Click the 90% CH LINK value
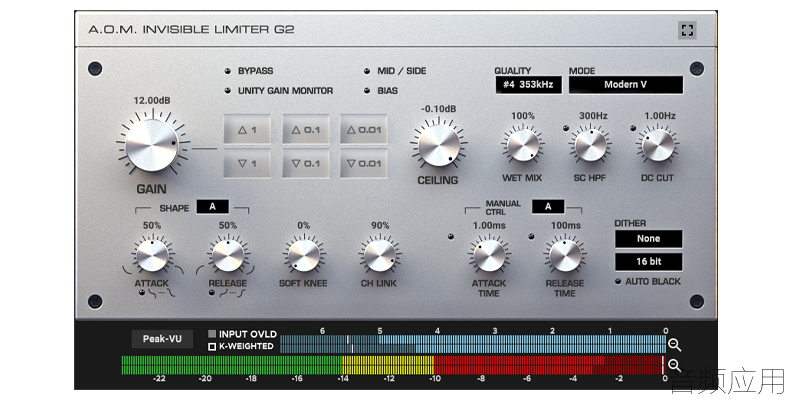 tap(380, 226)
